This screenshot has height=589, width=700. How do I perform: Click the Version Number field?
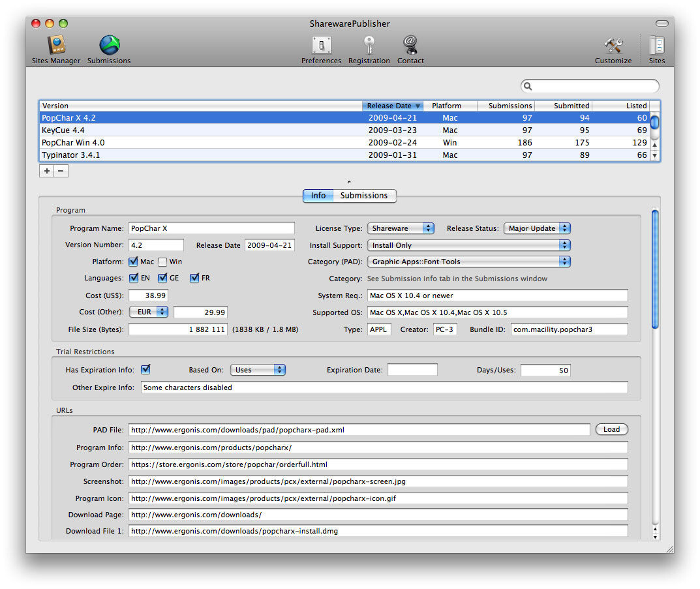click(x=157, y=245)
